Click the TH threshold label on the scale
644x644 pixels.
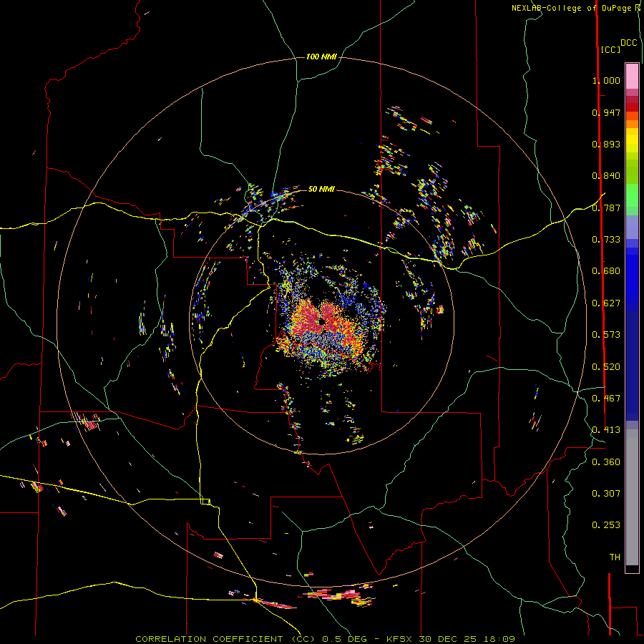tap(615, 557)
